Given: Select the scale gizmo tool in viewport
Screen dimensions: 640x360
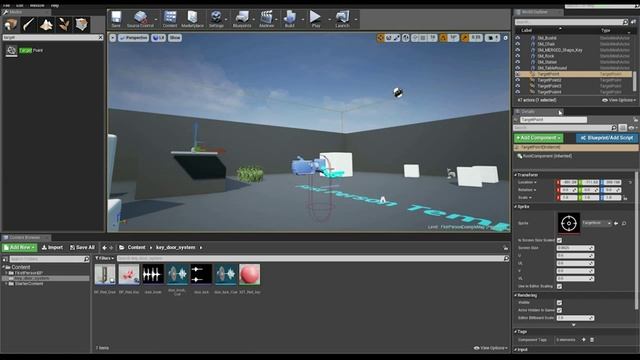Looking at the screenshot, I should 397,38.
